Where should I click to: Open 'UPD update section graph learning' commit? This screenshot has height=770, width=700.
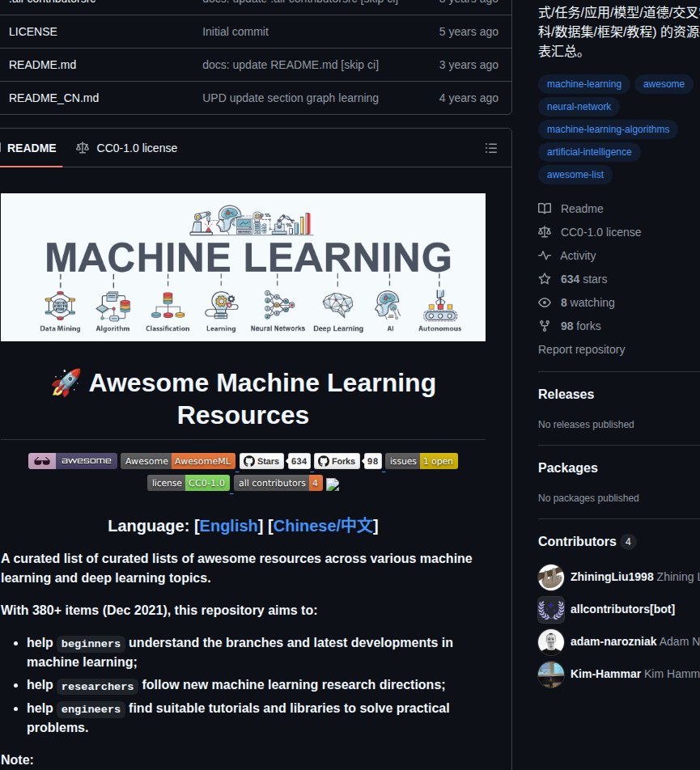291,98
